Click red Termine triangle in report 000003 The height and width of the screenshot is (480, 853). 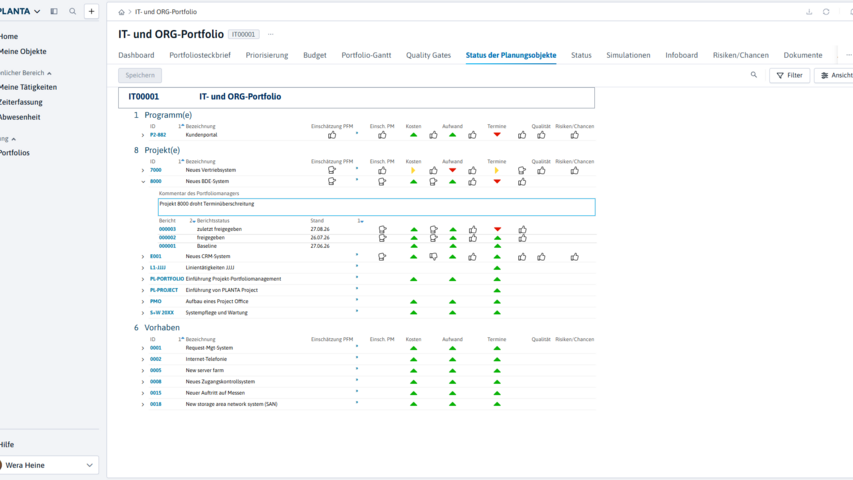point(497,229)
